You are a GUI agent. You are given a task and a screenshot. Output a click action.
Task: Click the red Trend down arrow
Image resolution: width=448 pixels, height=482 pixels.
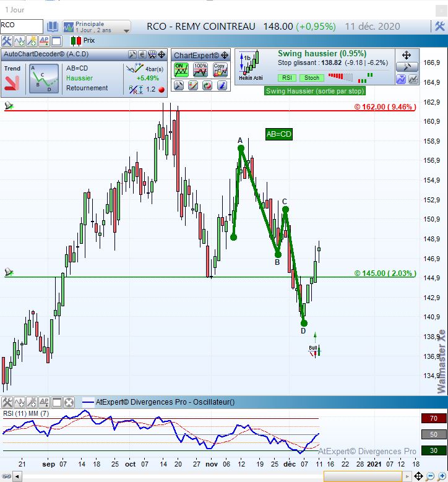12,84
